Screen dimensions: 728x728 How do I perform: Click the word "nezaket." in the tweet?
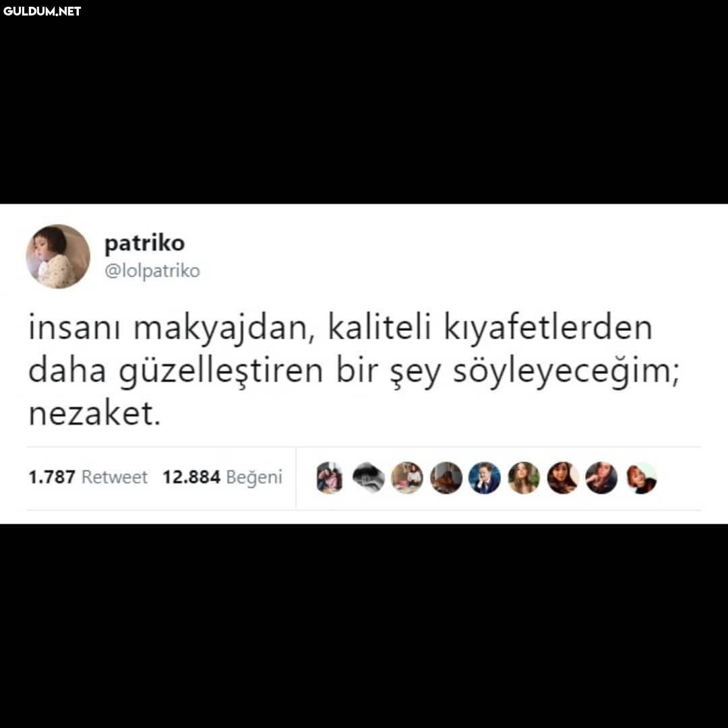pos(95,413)
